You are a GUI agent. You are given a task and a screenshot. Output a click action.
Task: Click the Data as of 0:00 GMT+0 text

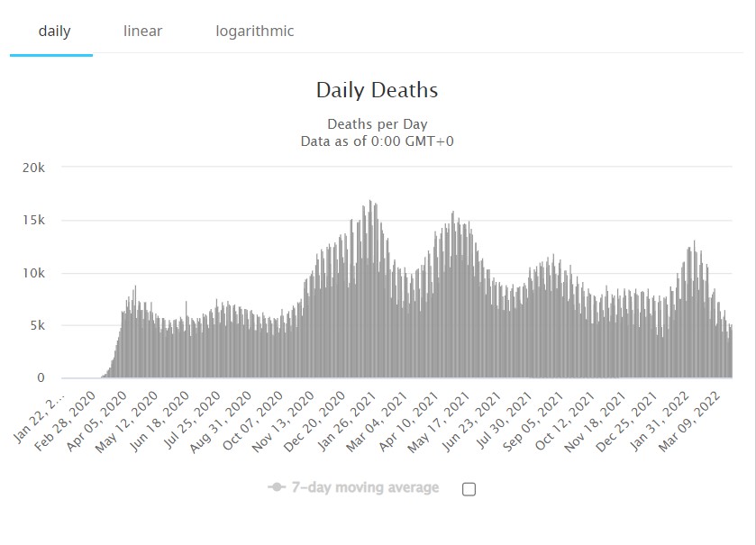(377, 141)
